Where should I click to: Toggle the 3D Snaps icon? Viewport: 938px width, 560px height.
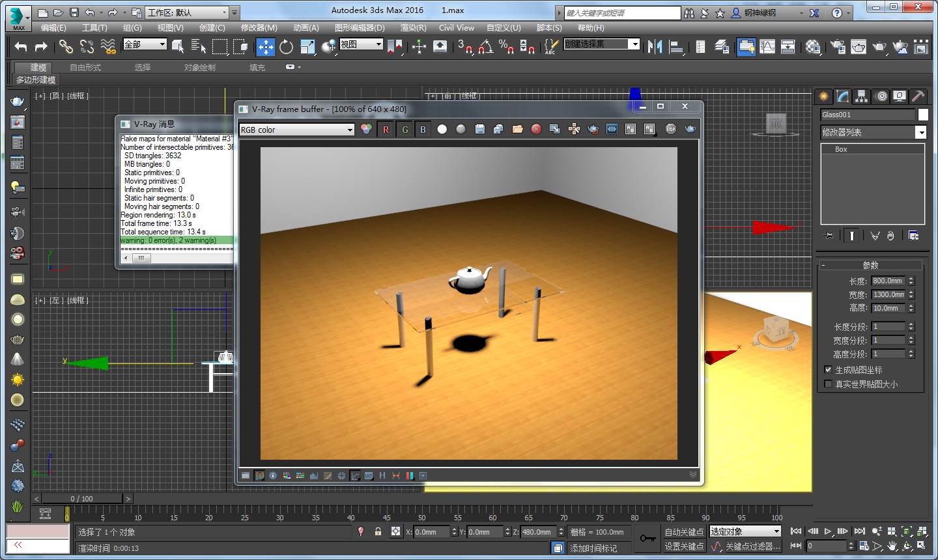[464, 46]
